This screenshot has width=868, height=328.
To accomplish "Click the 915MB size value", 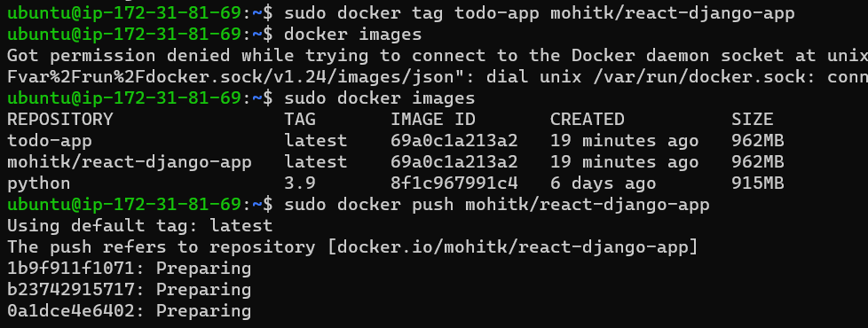I will click(757, 184).
